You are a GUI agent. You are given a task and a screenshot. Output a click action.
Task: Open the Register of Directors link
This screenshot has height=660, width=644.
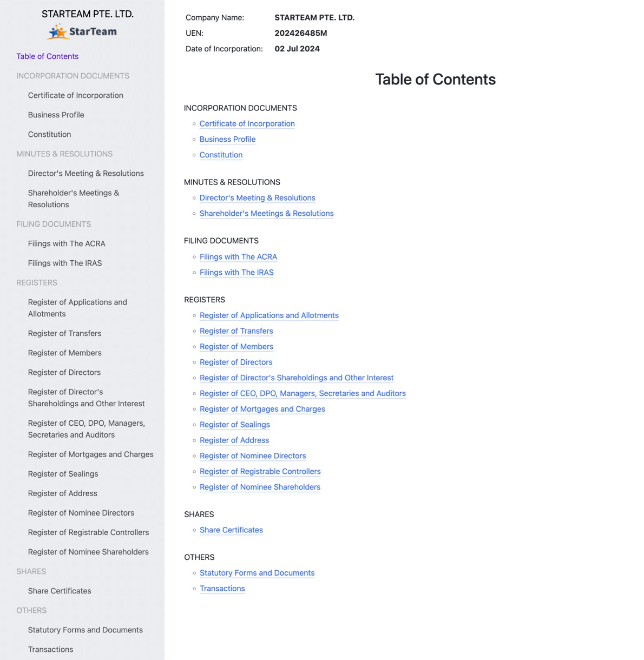[236, 362]
